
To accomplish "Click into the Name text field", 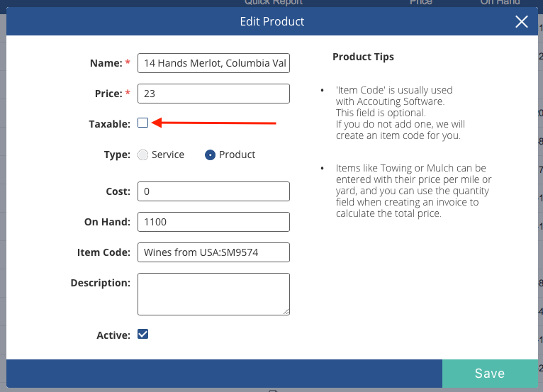I will click(213, 63).
